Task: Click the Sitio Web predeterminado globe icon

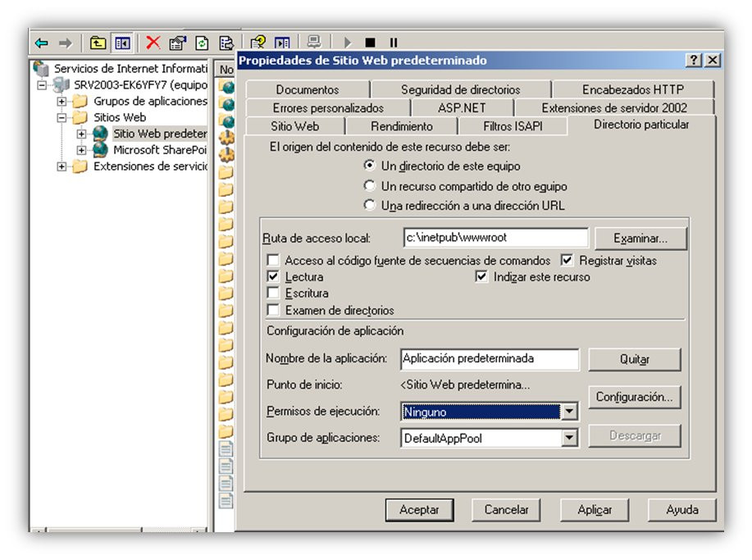Action: [100, 134]
